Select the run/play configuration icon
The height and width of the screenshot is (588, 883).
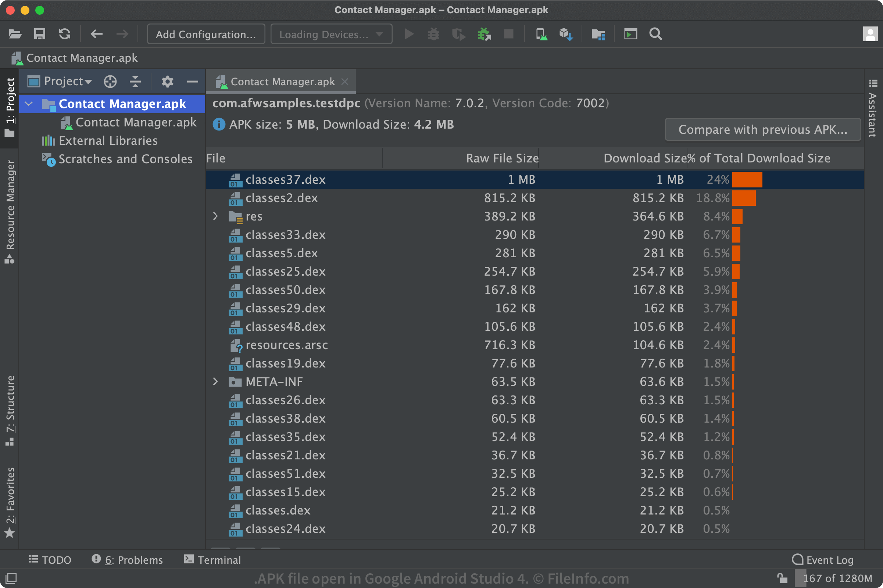point(407,35)
